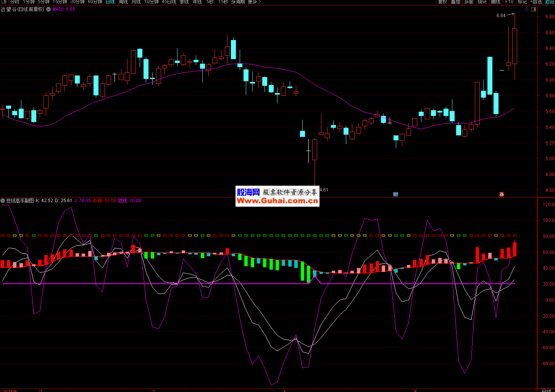Click the 多股 multi-stock button
The height and width of the screenshot is (392, 555).
(x=469, y=2)
